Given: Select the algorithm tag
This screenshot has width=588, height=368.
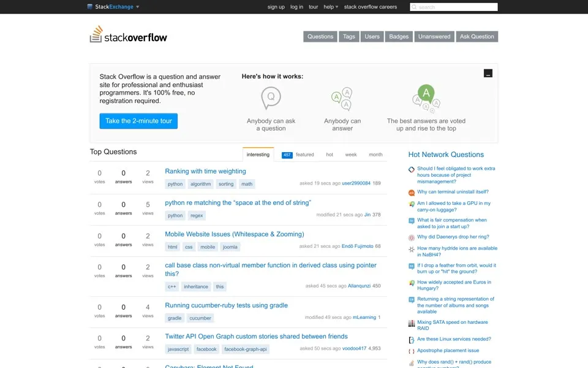Looking at the screenshot, I should 201,184.
